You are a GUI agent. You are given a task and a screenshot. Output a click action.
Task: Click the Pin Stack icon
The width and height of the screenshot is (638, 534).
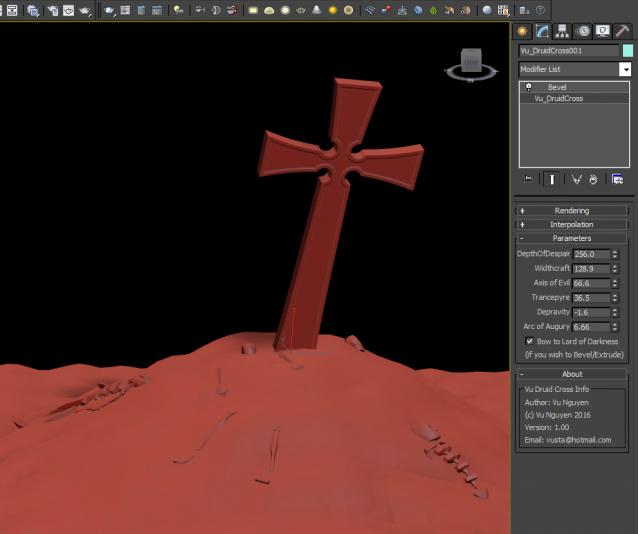tap(528, 179)
